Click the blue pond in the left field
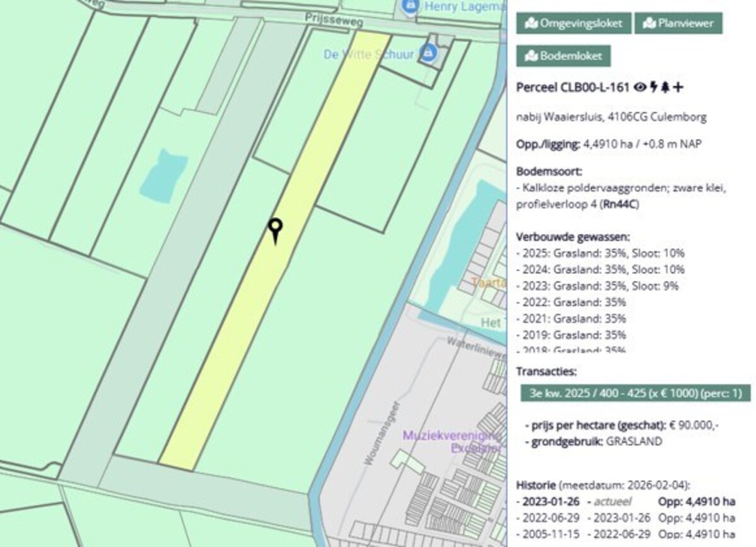This screenshot has height=547, width=756. 163,176
